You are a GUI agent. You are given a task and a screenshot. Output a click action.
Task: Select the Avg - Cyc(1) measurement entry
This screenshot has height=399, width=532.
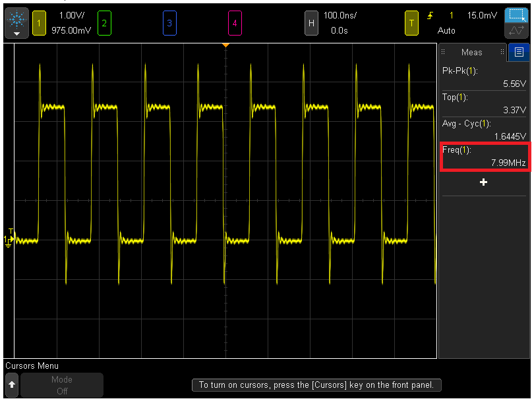tap(484, 130)
